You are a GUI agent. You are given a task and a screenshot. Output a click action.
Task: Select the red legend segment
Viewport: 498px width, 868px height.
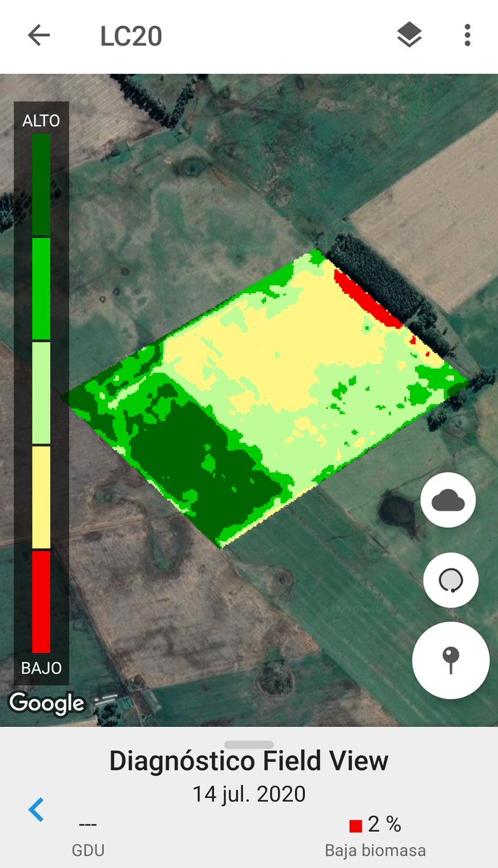(x=41, y=602)
